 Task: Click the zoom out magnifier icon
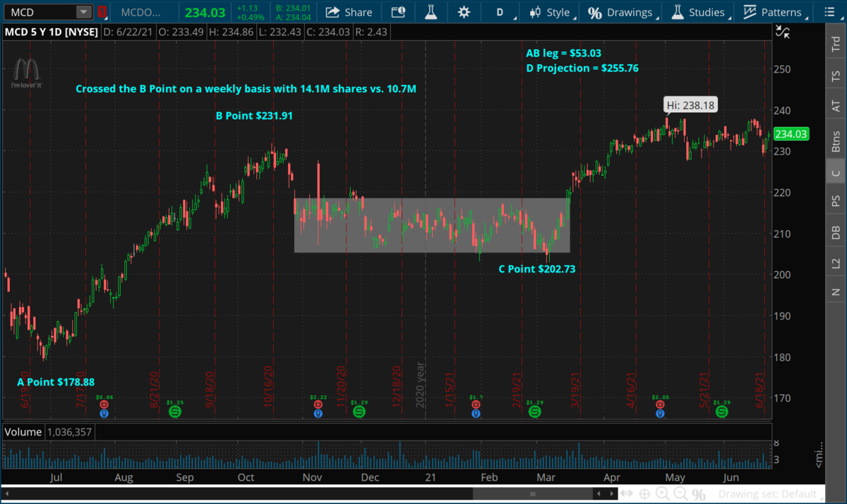[x=680, y=494]
